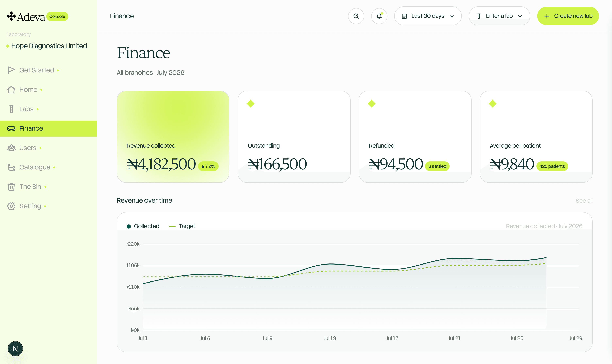Click the Home house icon
The height and width of the screenshot is (364, 612).
11,90
